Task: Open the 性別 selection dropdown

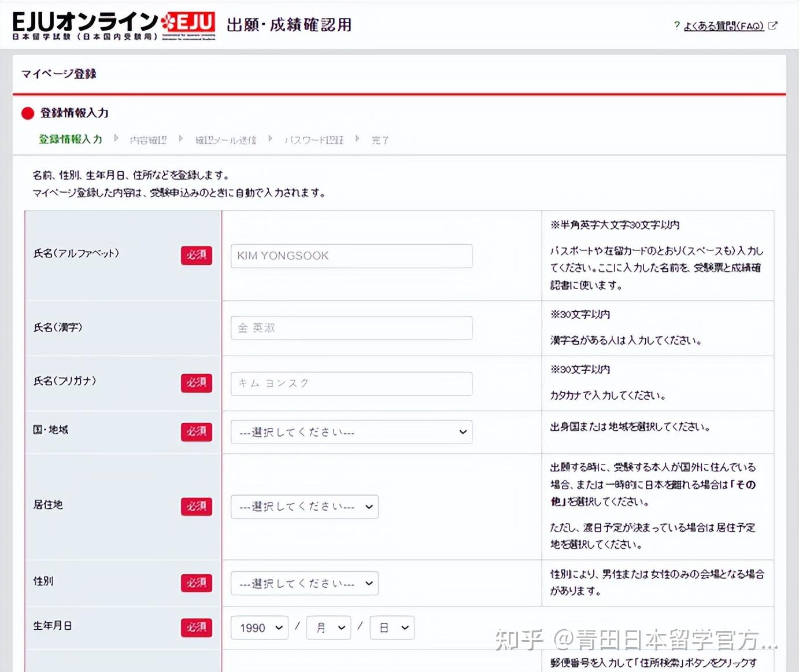Action: tap(304, 584)
